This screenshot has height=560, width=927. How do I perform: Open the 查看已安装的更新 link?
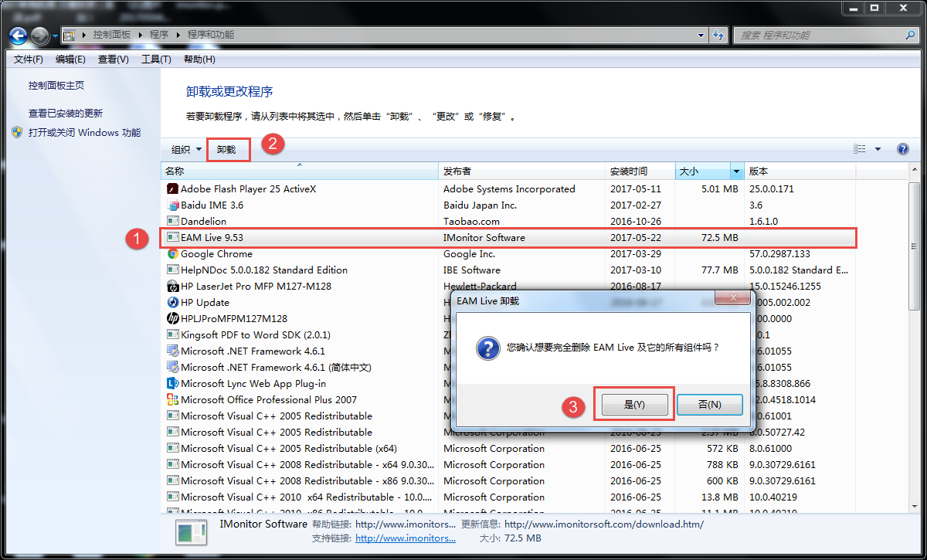coord(66,114)
